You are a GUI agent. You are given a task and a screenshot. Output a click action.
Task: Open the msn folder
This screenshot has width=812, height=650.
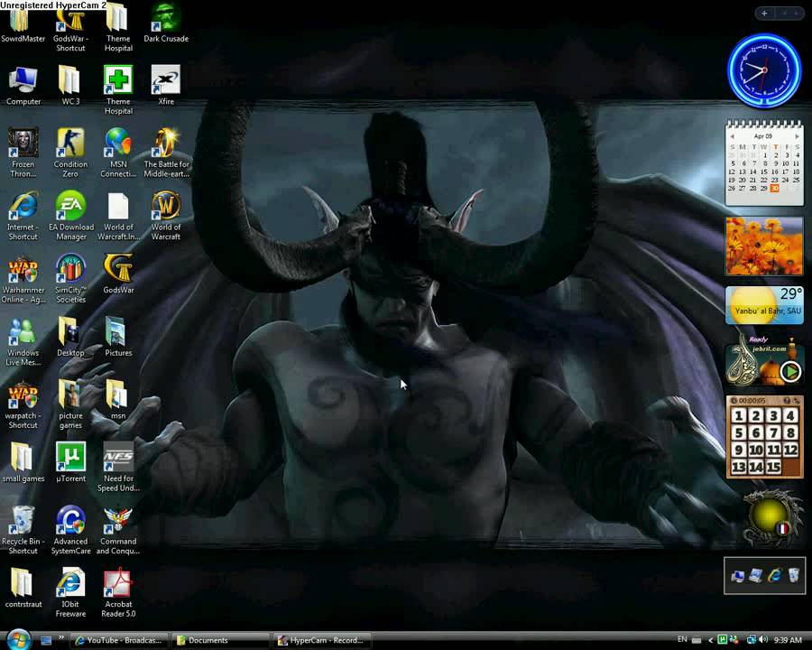point(118,399)
